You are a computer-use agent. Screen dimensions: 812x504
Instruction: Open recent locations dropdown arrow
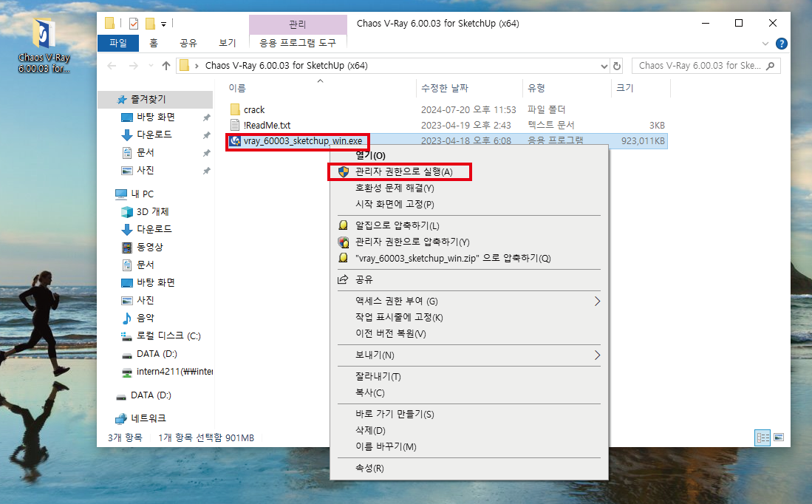(x=151, y=66)
